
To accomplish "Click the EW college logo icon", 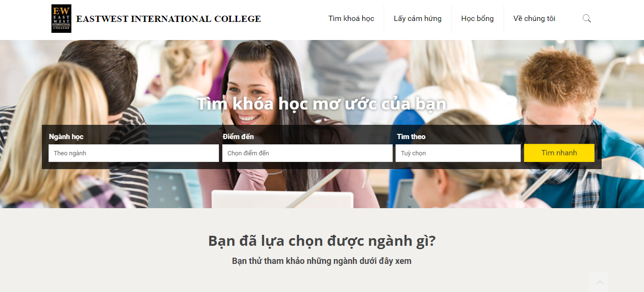I will click(x=61, y=19).
